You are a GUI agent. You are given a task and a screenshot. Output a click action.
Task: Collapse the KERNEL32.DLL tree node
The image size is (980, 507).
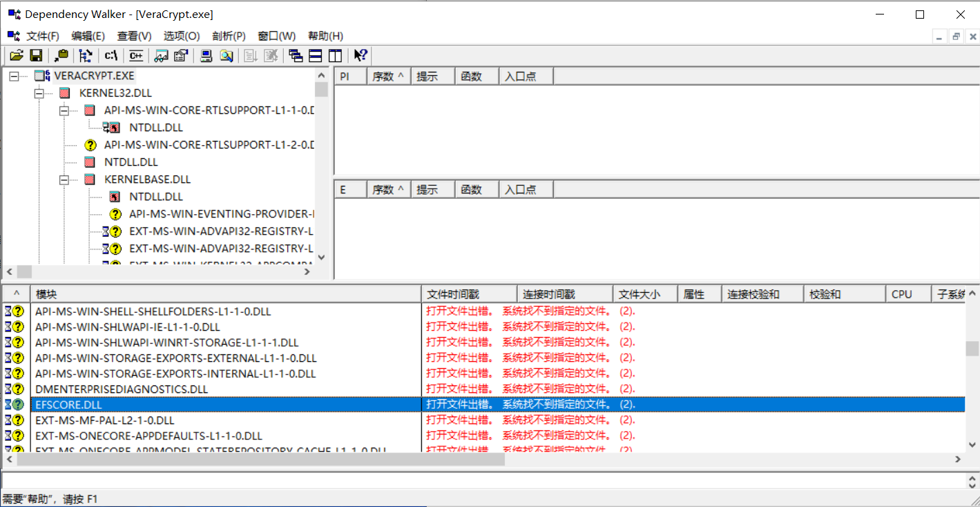click(39, 93)
